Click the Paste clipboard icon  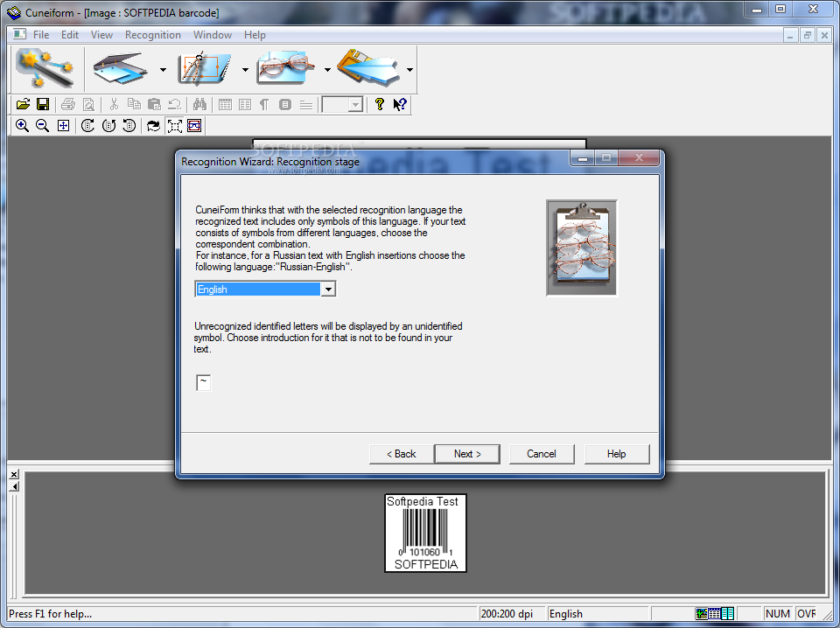pyautogui.click(x=154, y=104)
